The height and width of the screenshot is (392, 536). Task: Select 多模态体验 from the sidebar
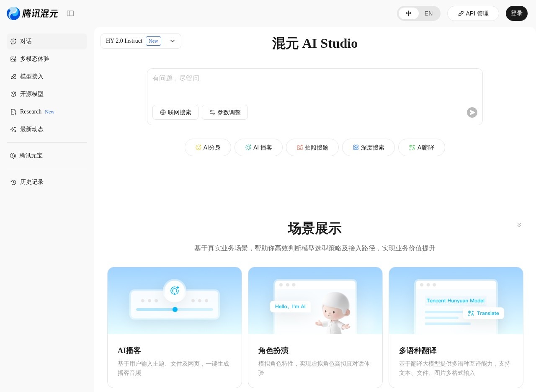tap(34, 59)
